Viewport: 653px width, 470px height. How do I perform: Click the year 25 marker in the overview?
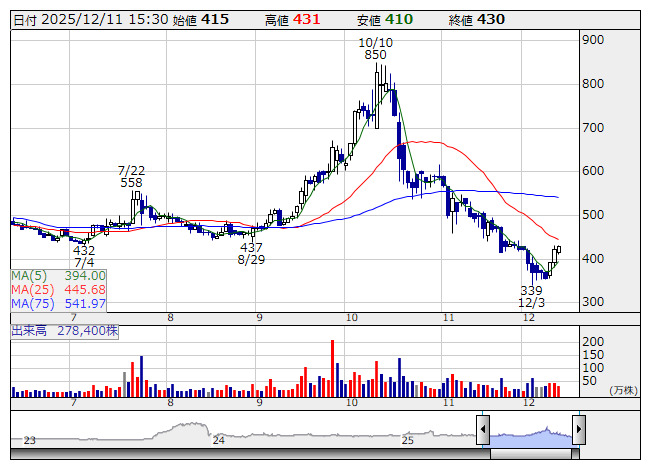click(x=407, y=440)
